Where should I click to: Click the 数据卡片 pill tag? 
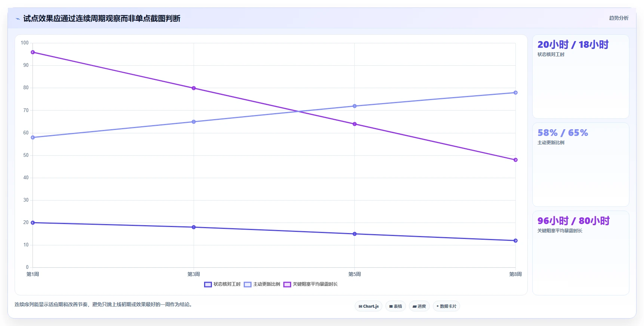446,306
